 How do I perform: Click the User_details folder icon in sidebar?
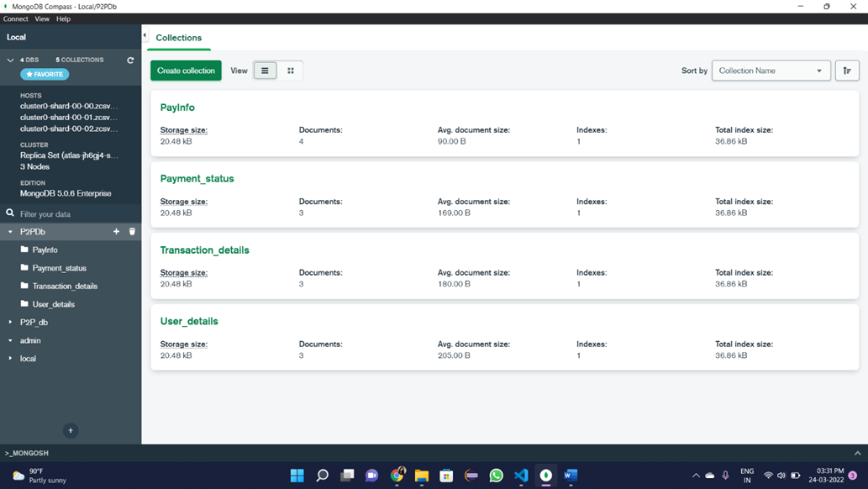point(24,304)
